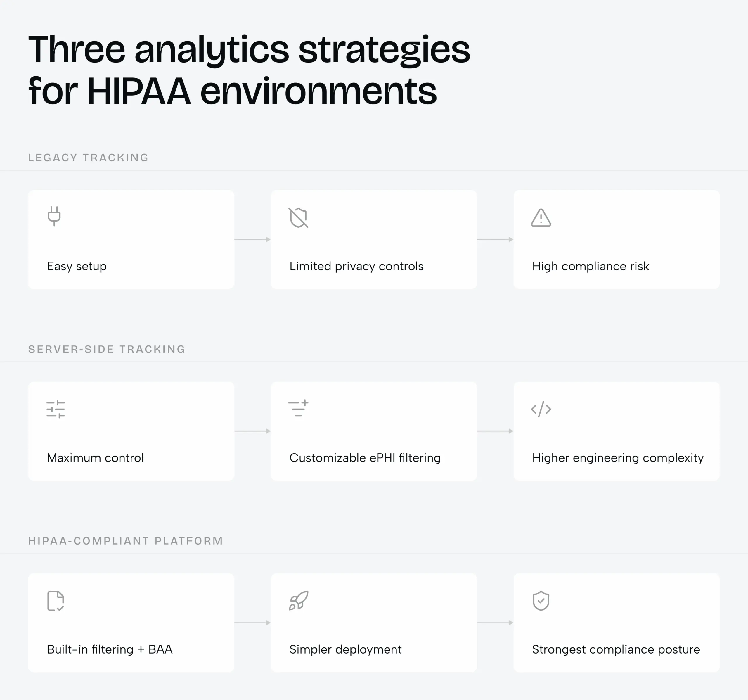Click the code brackets icon
Image resolution: width=748 pixels, height=700 pixels.
click(541, 409)
